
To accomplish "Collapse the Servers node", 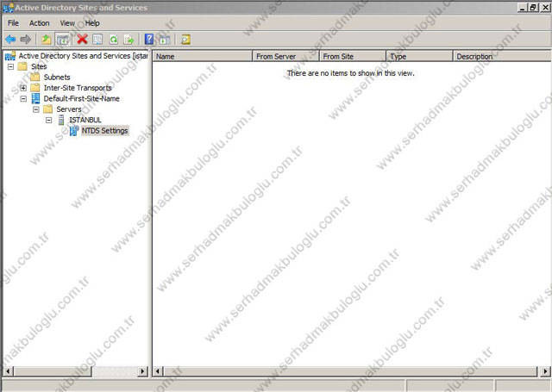I will 36,109.
